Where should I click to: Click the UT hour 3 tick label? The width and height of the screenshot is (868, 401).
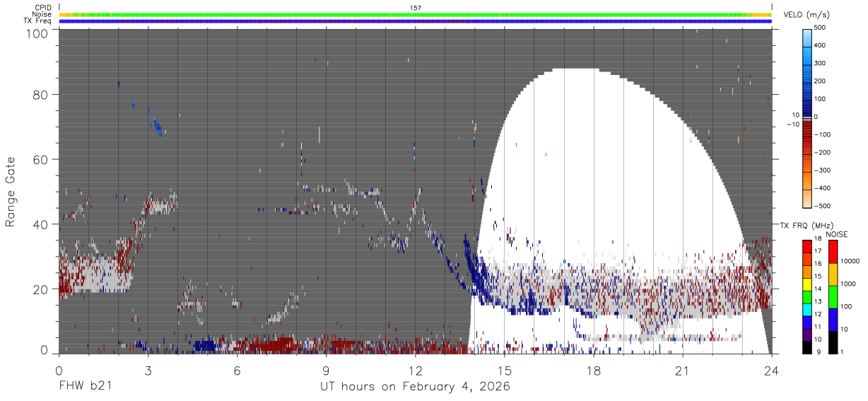pos(148,370)
